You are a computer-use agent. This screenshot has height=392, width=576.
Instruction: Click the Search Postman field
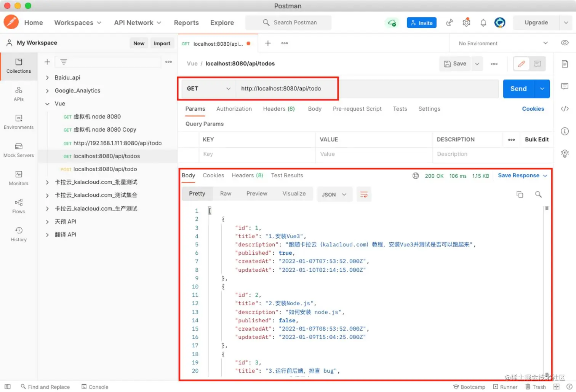tap(288, 22)
